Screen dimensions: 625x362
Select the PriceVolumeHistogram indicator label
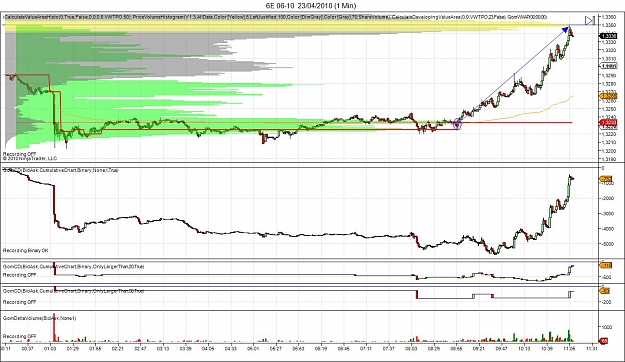(260, 17)
